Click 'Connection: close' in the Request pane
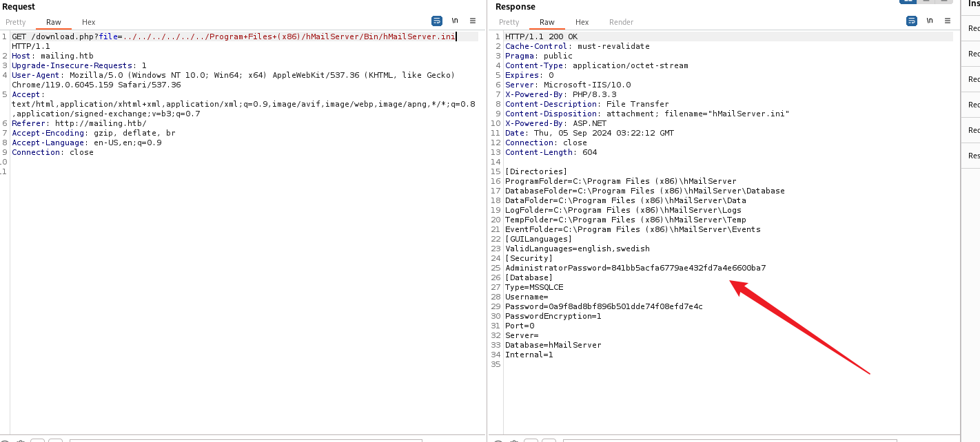Image resolution: width=980 pixels, height=442 pixels. click(52, 152)
